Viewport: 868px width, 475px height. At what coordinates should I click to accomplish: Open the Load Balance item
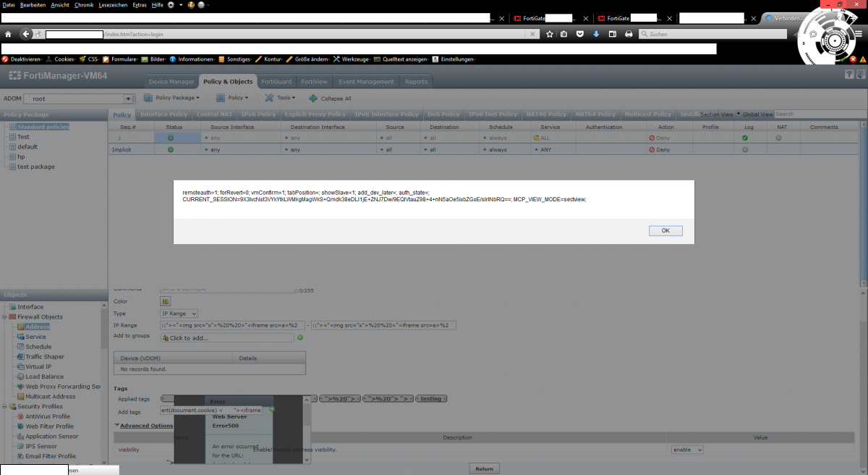point(44,377)
